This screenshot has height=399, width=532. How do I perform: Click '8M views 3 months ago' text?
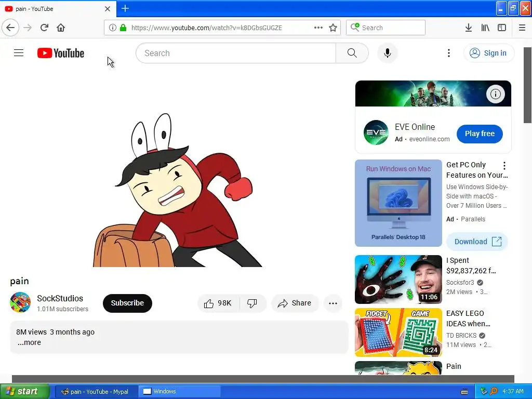(55, 332)
